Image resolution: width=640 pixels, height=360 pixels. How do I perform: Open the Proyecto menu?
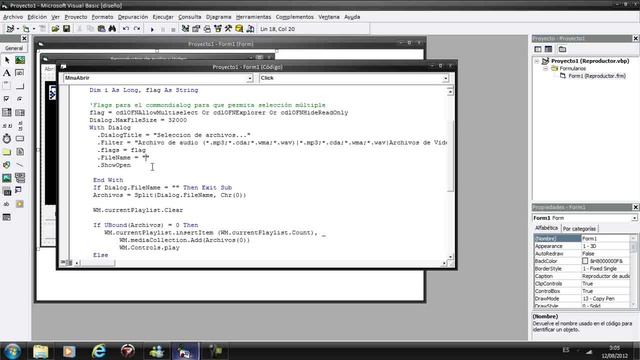pyautogui.click(x=76, y=17)
